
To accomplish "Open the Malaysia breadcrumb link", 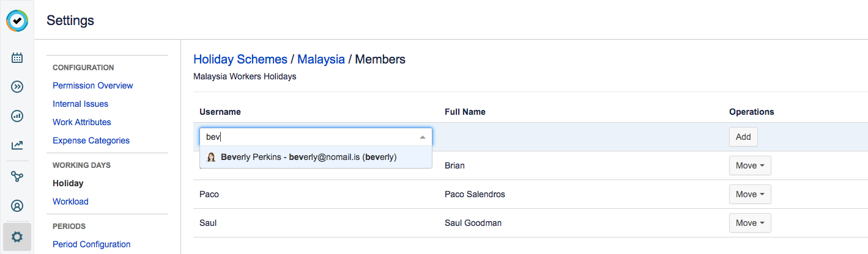I will click(x=321, y=59).
